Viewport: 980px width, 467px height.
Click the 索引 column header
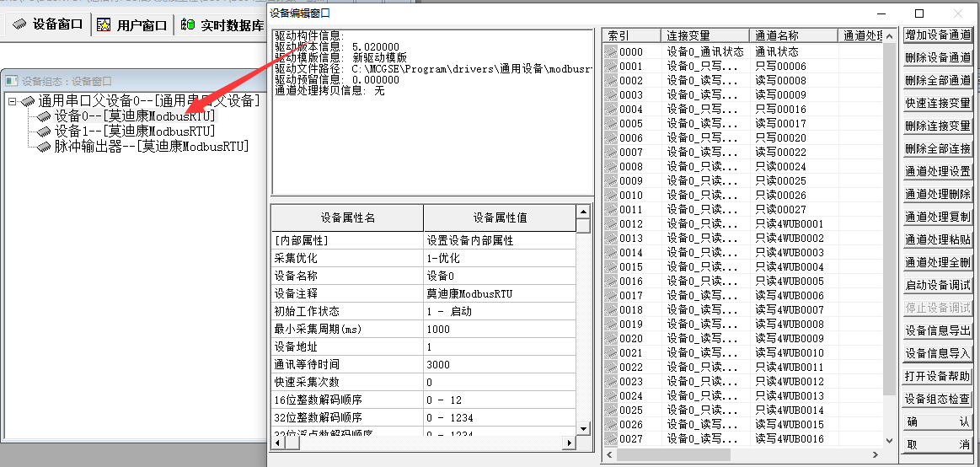(x=631, y=35)
